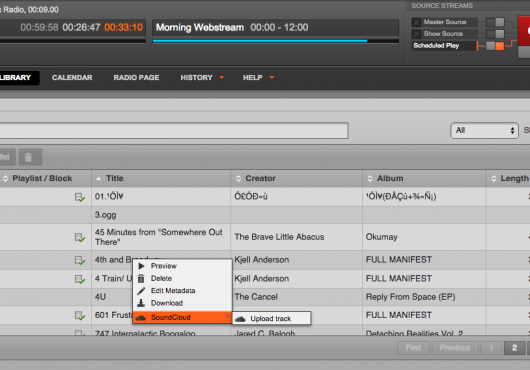Open the All file type dropdown
530x370 pixels.
click(484, 130)
